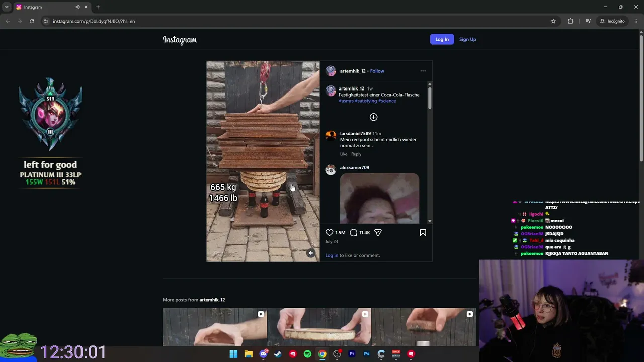Like the larsdaniel7589 comment
The image size is (644, 362).
click(344, 154)
